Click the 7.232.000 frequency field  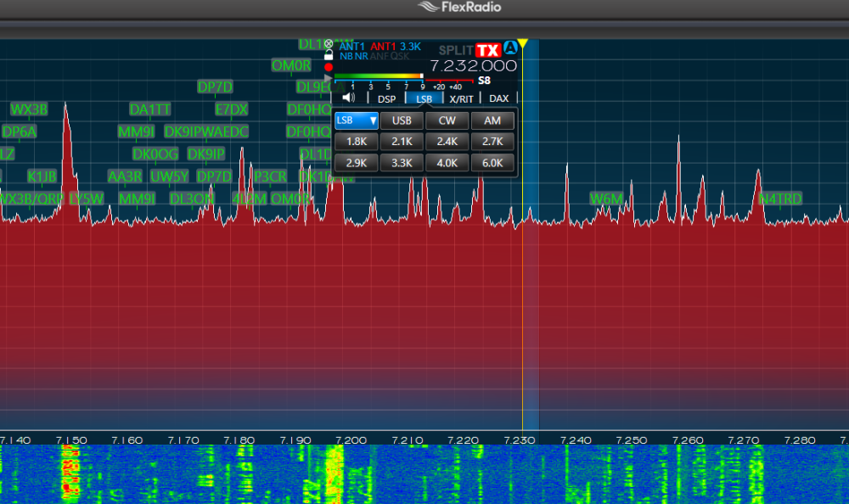pos(473,66)
